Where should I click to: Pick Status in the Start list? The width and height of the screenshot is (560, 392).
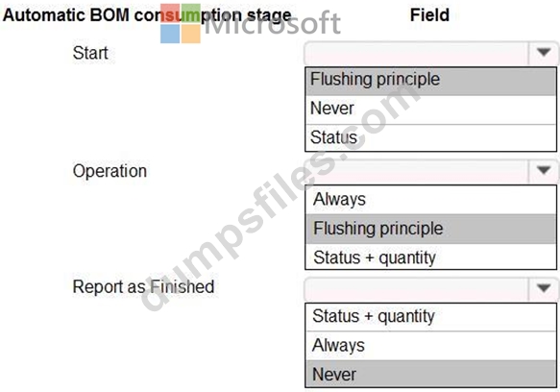[430, 137]
